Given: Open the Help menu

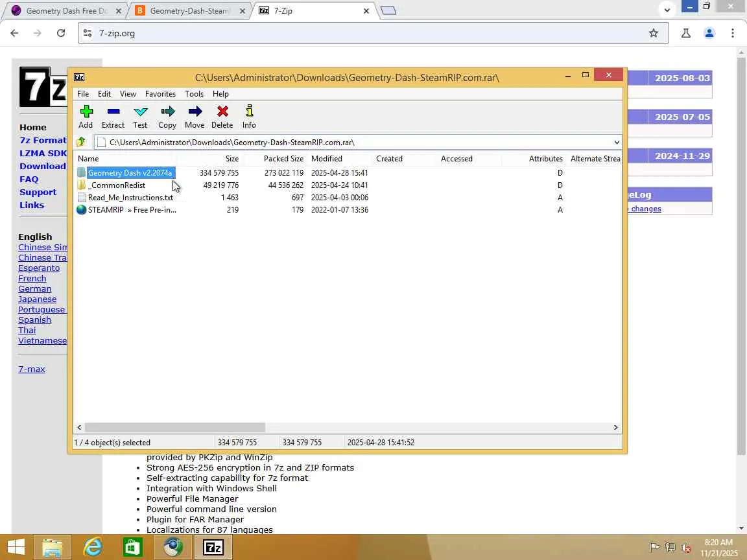Looking at the screenshot, I should [x=220, y=94].
